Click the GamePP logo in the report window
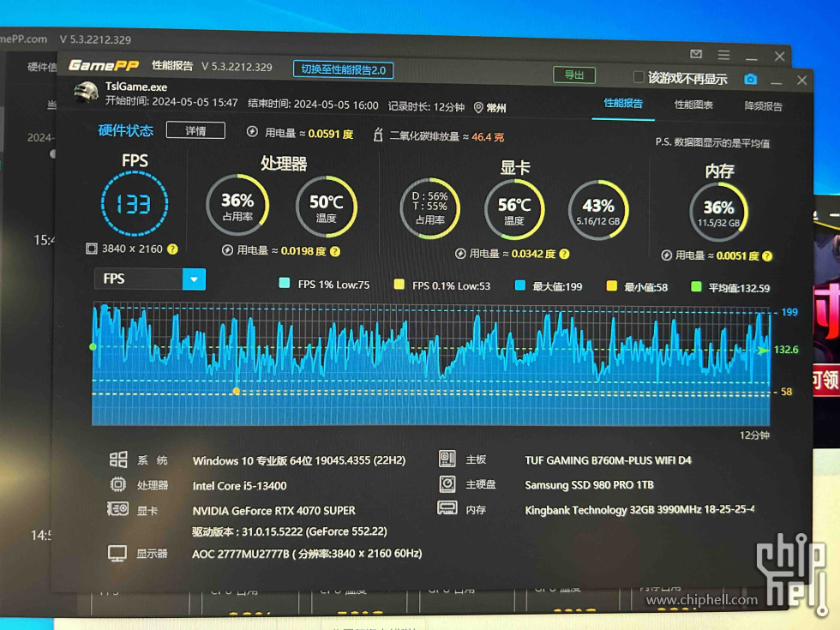Viewport: 840px width, 630px height. click(104, 65)
